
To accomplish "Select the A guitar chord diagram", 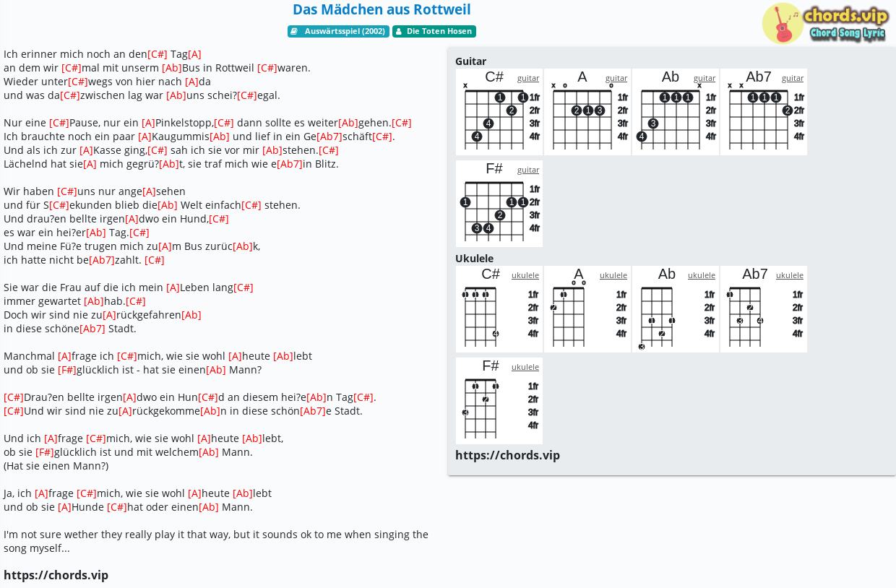I will [x=587, y=112].
